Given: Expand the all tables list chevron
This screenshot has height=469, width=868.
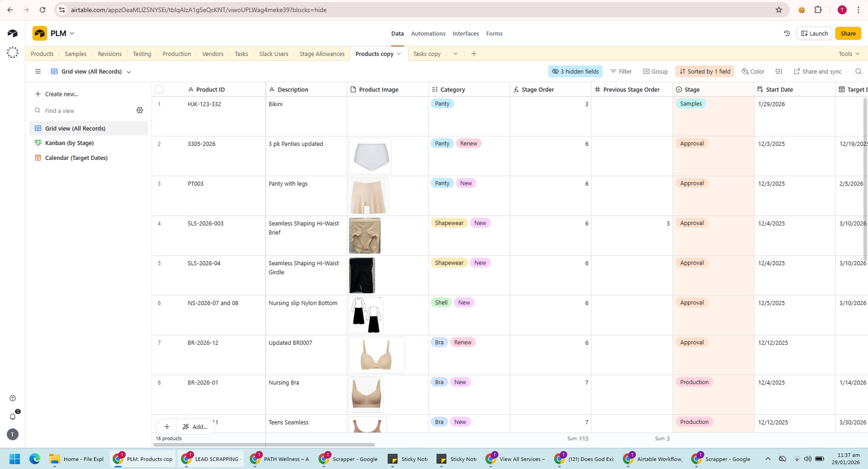Looking at the screenshot, I should coord(455,54).
